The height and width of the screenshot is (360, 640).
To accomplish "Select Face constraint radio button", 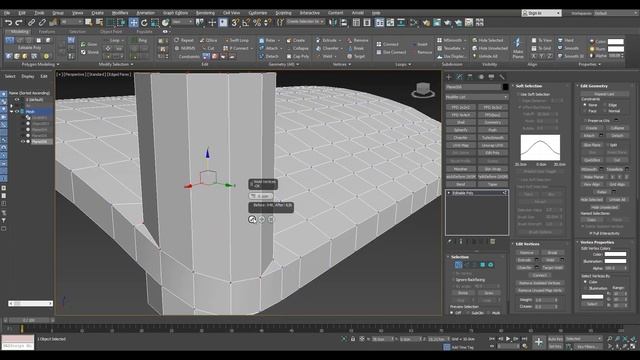I will (585, 111).
